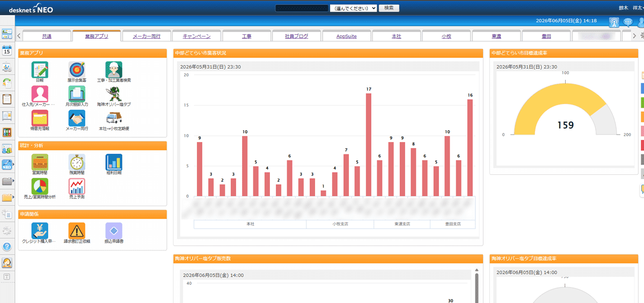Click the 検索 search button

tap(389, 8)
